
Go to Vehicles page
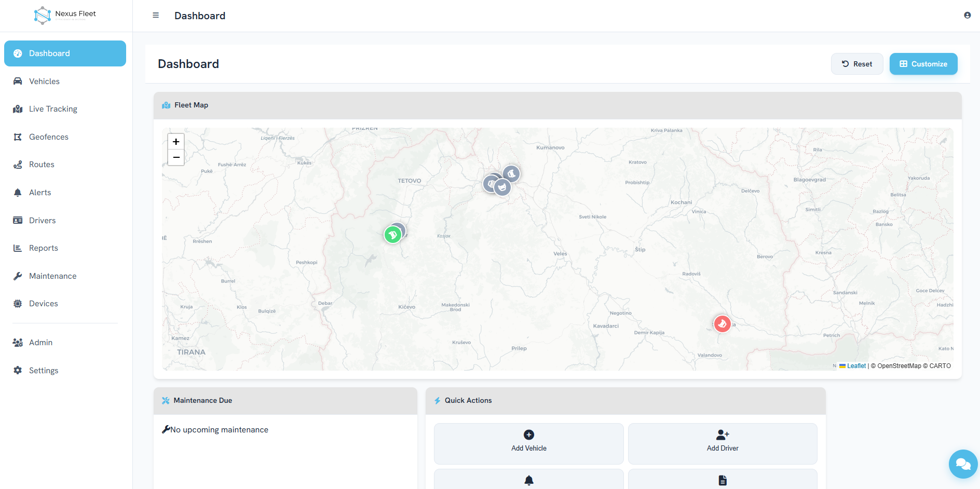pos(65,81)
